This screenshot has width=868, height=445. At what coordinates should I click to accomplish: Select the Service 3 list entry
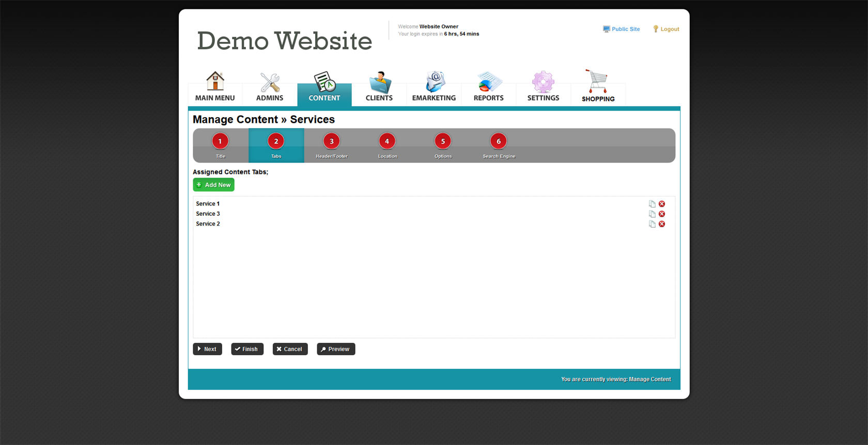[x=208, y=214]
